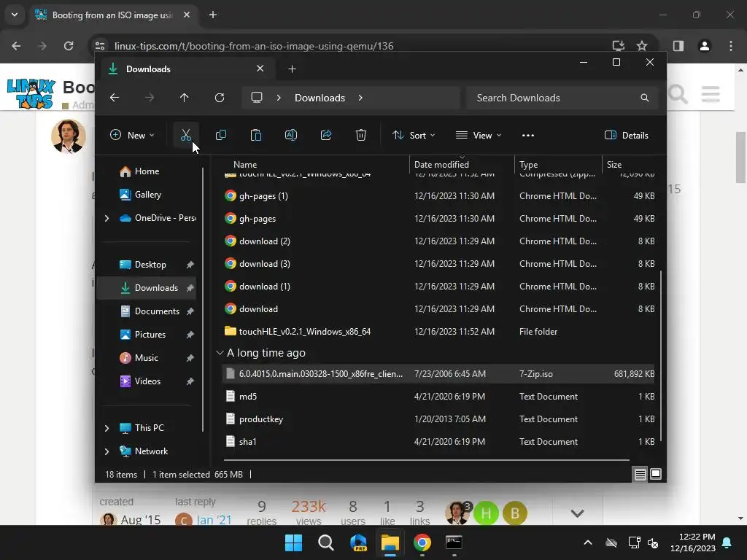Screen dimensions: 747x560
Task: Open Videos in the navigation pane
Action: 147,381
